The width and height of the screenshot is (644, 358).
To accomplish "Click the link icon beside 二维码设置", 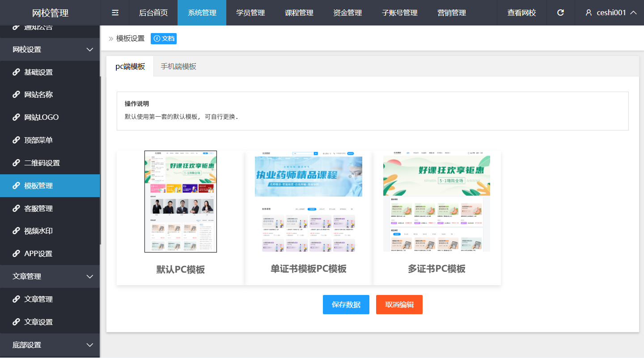I will pyautogui.click(x=16, y=163).
